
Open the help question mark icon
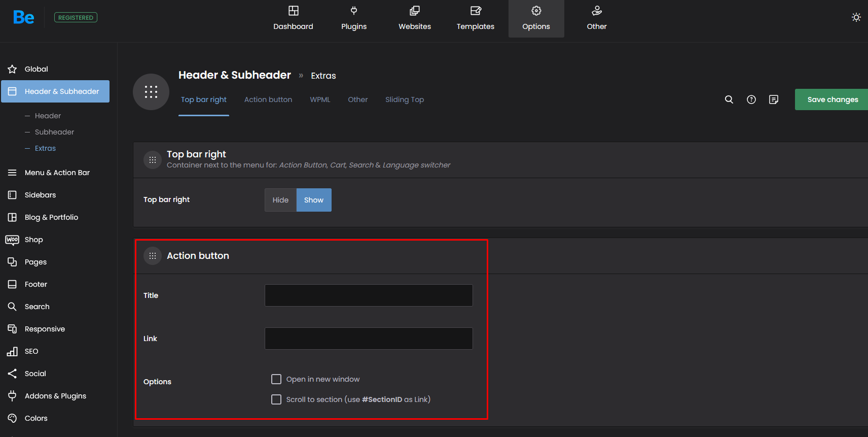[751, 99]
